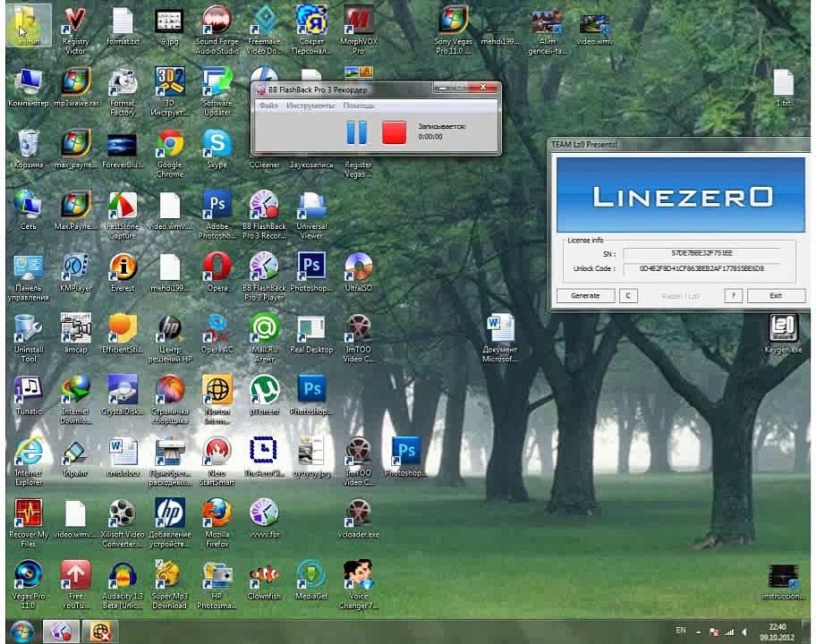Select the format.txt file icon

pos(123,27)
